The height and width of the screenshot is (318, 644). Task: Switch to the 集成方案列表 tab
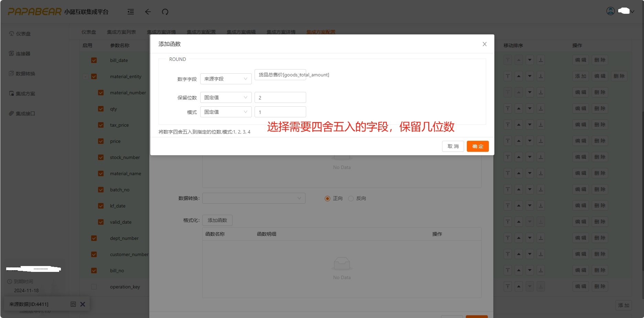click(121, 32)
